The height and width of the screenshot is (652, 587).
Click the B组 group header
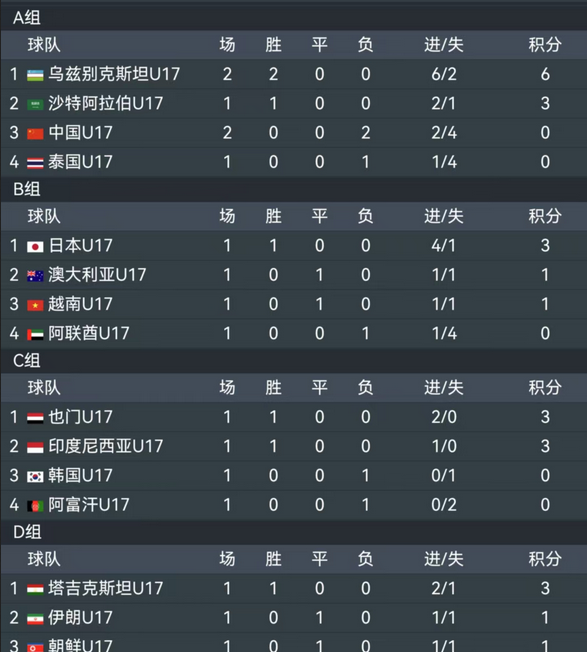pyautogui.click(x=27, y=189)
